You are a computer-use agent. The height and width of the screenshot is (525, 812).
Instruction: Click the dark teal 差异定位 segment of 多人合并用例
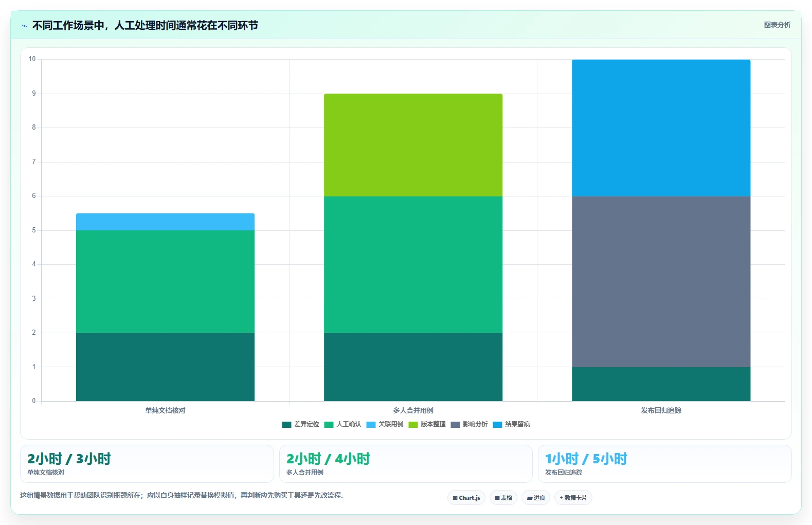click(413, 367)
